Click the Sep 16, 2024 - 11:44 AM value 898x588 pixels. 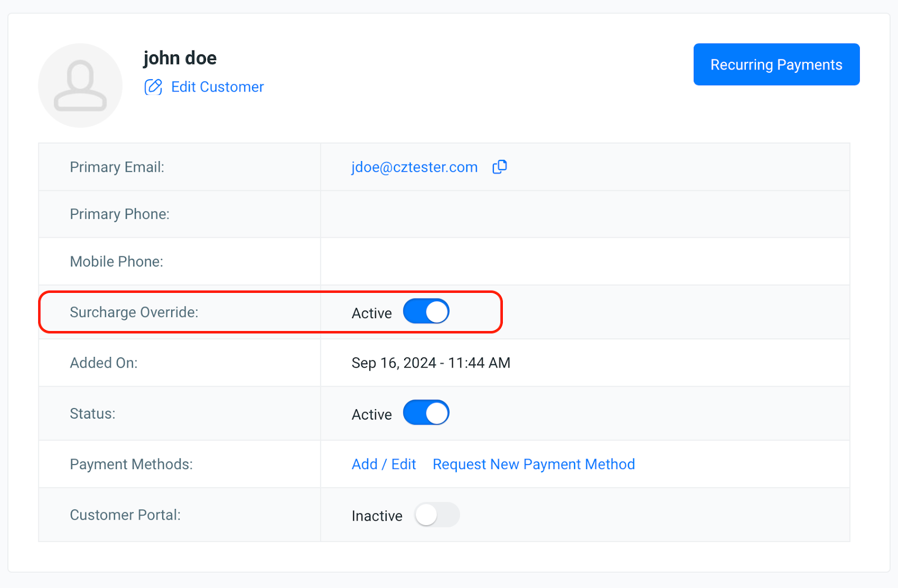430,363
